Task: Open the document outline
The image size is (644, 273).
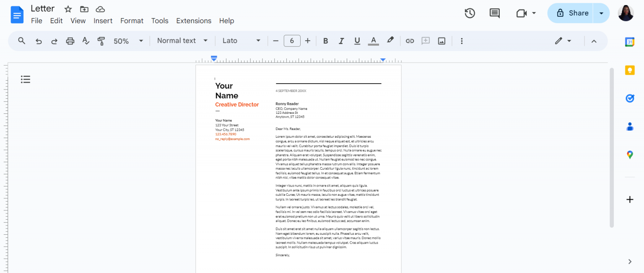Action: coord(26,79)
